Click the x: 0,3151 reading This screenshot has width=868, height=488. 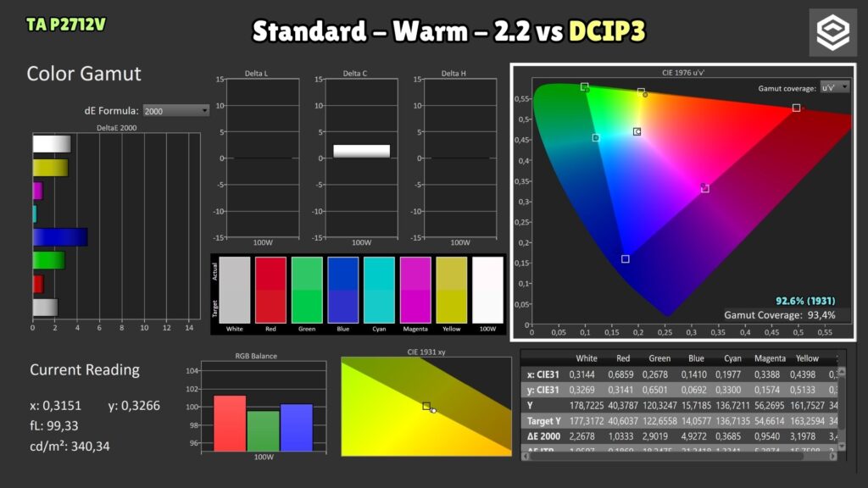tap(55, 406)
